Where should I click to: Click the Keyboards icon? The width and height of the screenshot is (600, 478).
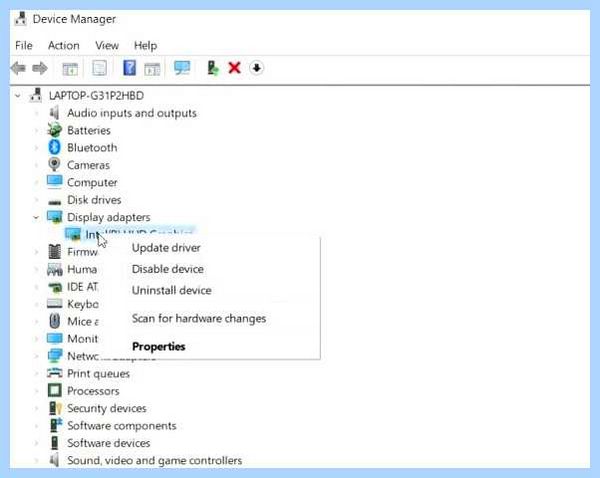[54, 304]
